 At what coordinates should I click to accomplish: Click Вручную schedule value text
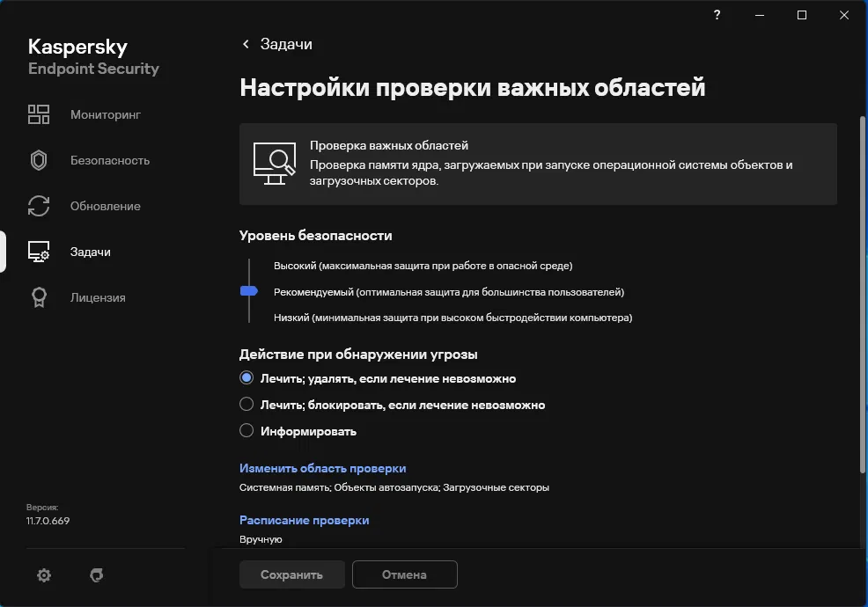pyautogui.click(x=261, y=539)
